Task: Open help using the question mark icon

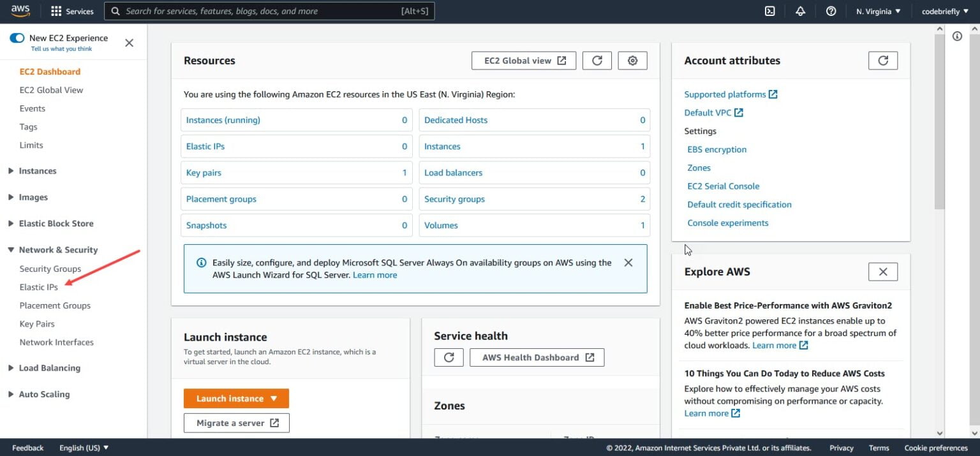Action: 831,11
